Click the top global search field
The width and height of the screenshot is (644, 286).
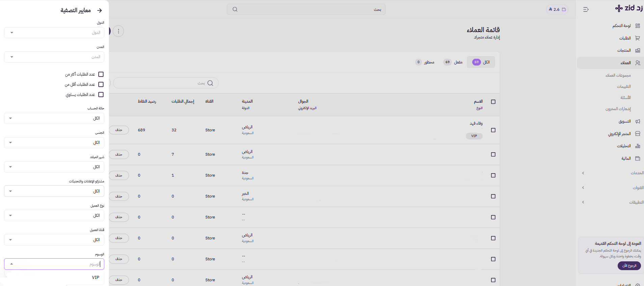(306, 9)
